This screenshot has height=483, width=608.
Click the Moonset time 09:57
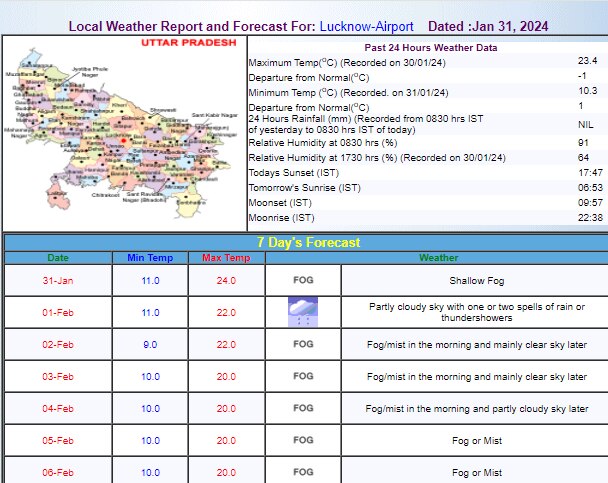[x=590, y=203]
